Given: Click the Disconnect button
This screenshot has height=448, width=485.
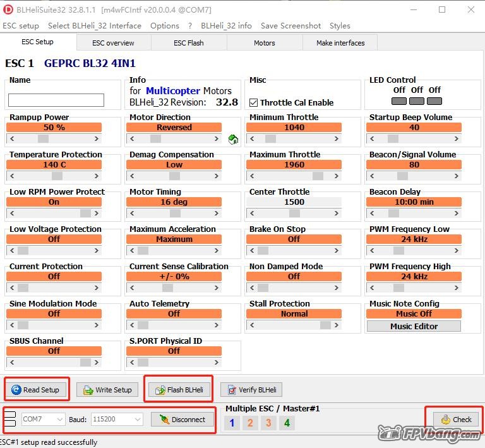Looking at the screenshot, I should point(182,419).
